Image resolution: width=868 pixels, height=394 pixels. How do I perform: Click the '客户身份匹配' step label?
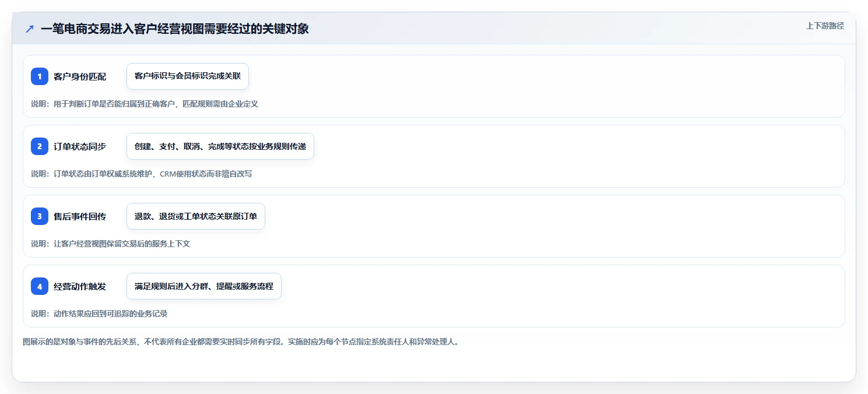click(80, 76)
